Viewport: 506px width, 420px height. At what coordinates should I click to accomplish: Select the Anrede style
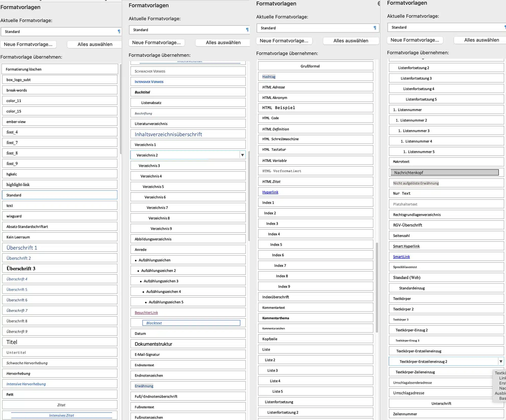coord(188,250)
